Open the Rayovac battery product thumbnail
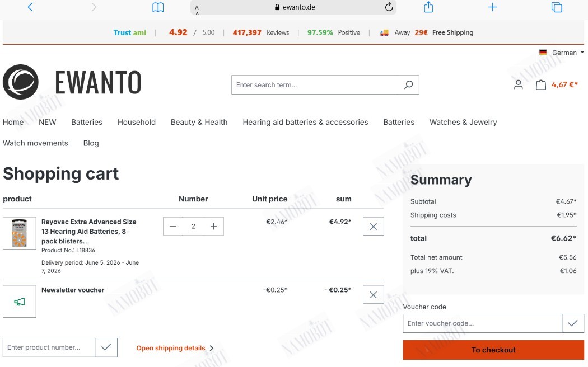Image resolution: width=588 pixels, height=367 pixels. [x=20, y=233]
